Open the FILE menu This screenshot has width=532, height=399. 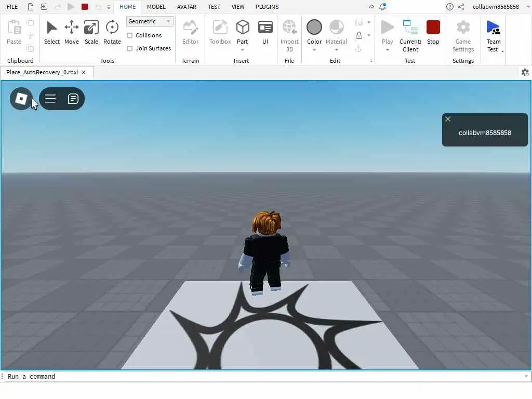click(x=12, y=7)
